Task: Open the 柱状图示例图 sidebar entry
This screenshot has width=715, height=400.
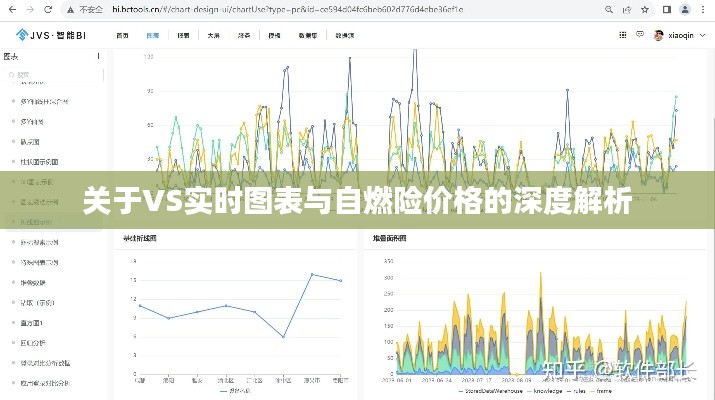Action: [39, 162]
